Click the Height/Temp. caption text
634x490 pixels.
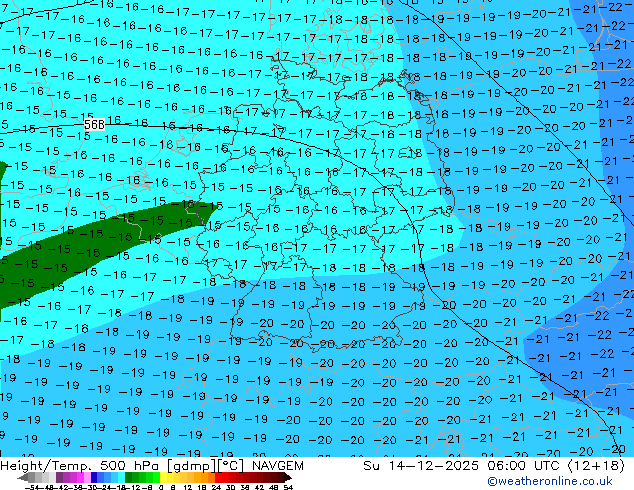45,466
